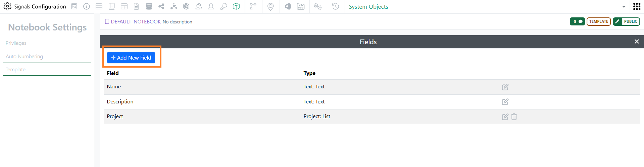This screenshot has width=644, height=167.
Task: Click the share nodes icon
Action: 161,6
